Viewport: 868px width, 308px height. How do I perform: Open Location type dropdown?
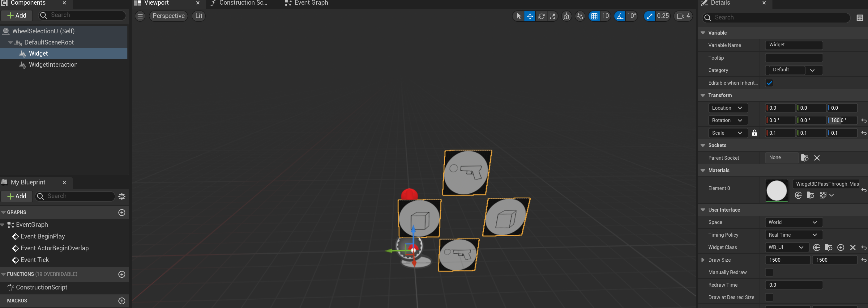(x=728, y=108)
